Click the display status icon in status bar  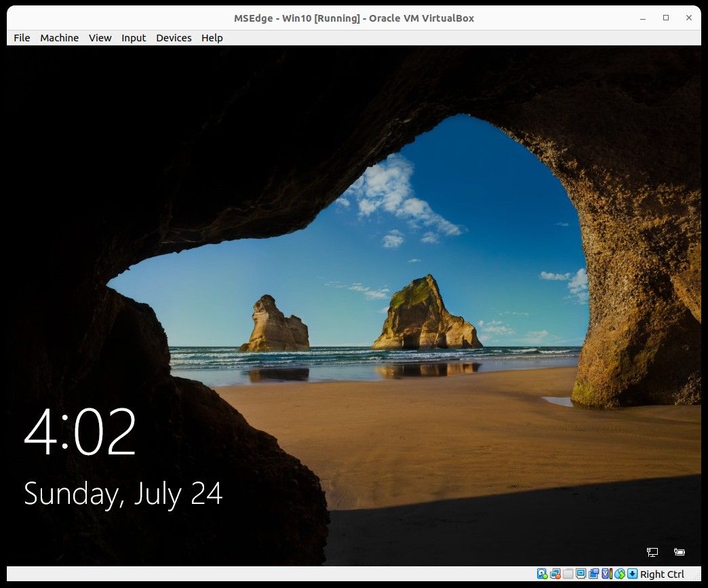point(582,574)
